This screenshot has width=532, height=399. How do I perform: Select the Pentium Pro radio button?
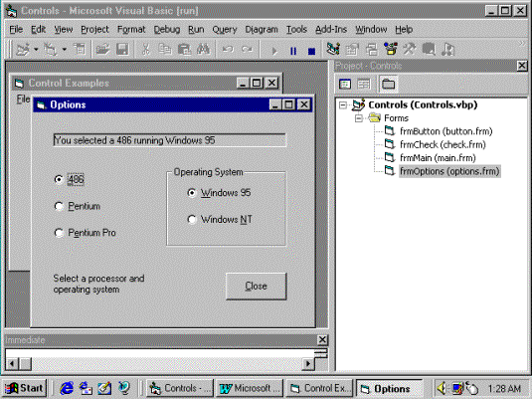[x=86, y=233]
